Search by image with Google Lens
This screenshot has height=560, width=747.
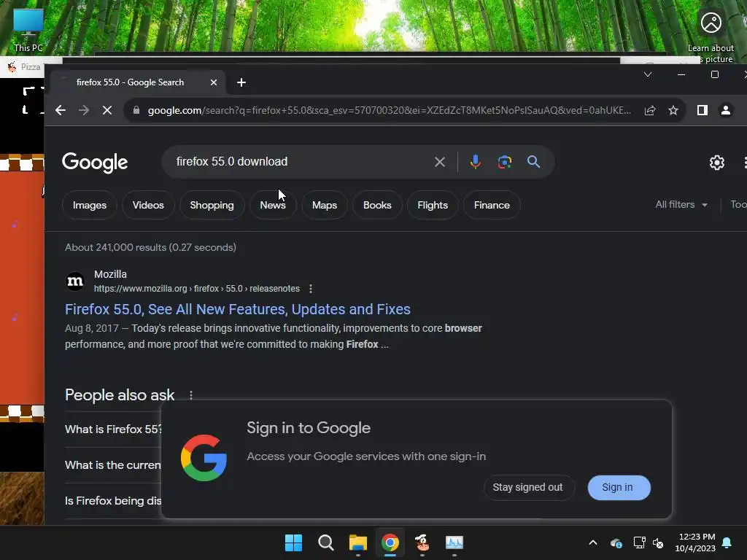coord(505,162)
